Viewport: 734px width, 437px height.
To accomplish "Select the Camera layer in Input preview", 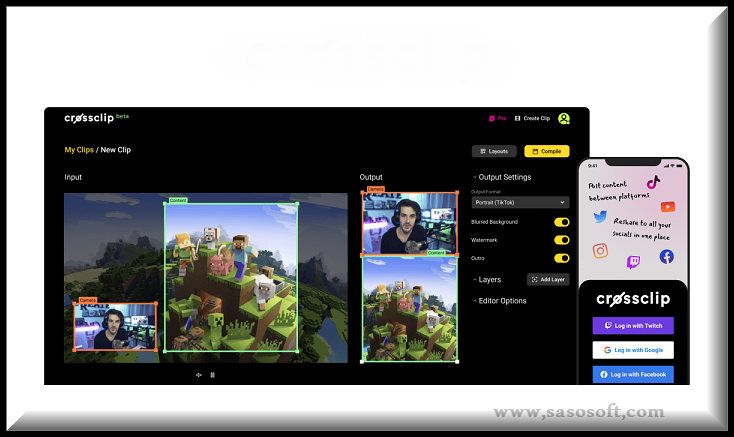I will pos(115,327).
